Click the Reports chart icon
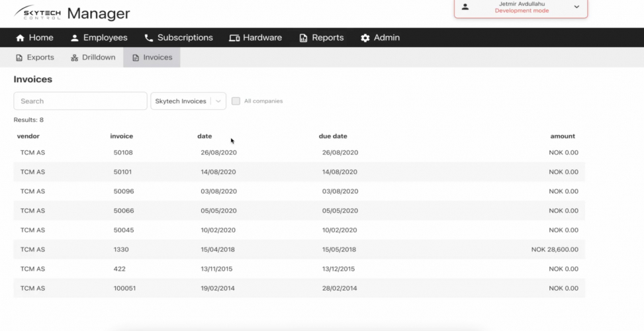This screenshot has height=331, width=644. (303, 38)
